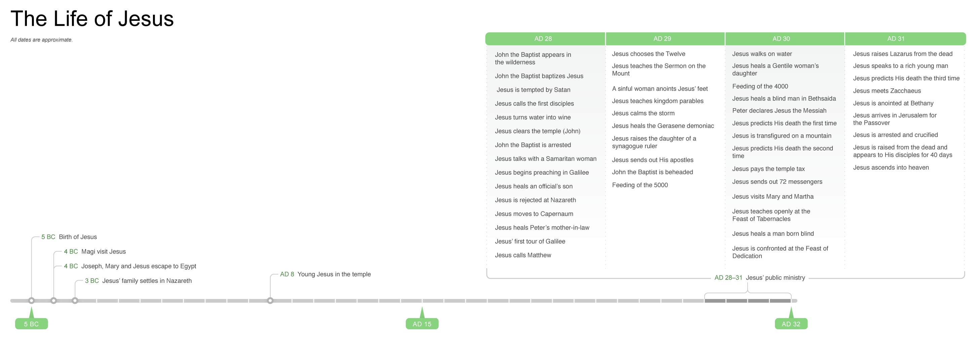Click the AD 8 timeline circle marker

tap(270, 301)
